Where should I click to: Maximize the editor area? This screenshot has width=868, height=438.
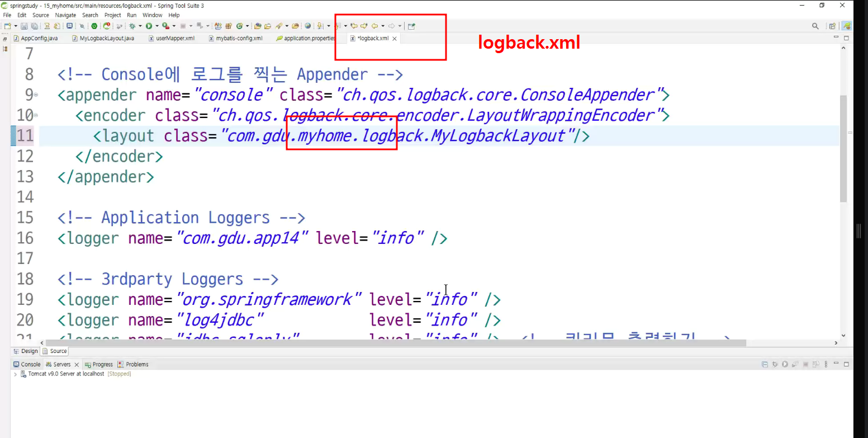[846, 37]
